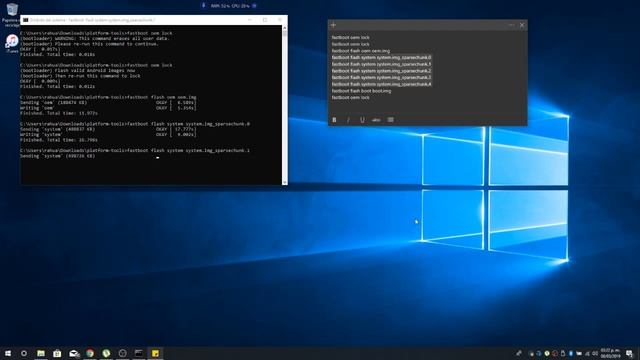Click note line 'fastboot flash oem oem.img'
Screen dimensions: 640x360
361,51
